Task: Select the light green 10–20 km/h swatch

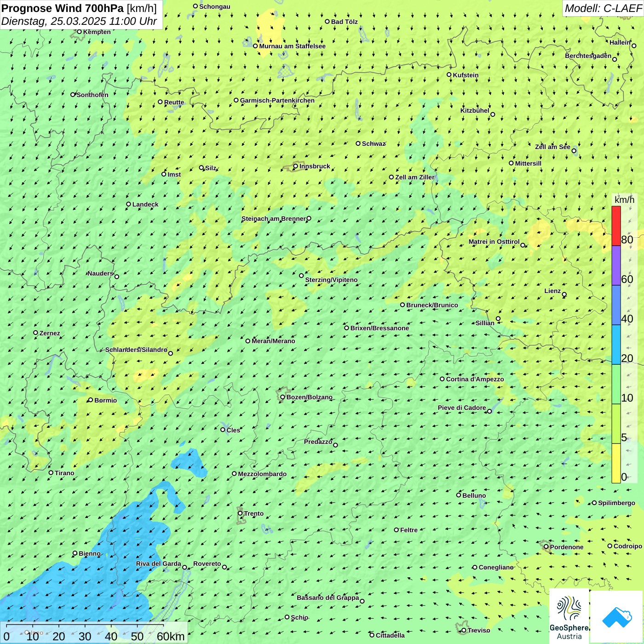Action: point(616,384)
